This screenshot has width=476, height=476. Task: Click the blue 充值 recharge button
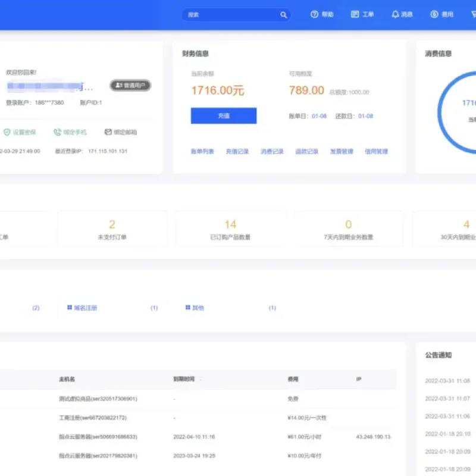point(224,115)
